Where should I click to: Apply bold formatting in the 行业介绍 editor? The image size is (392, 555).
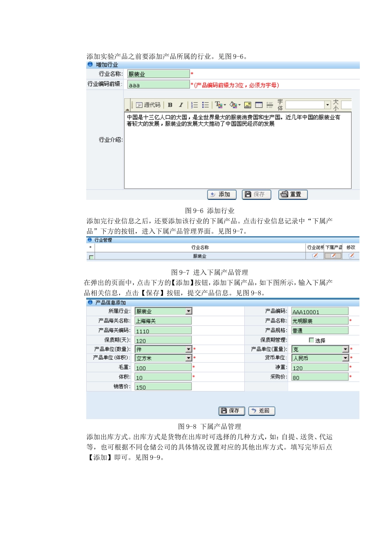(170, 104)
